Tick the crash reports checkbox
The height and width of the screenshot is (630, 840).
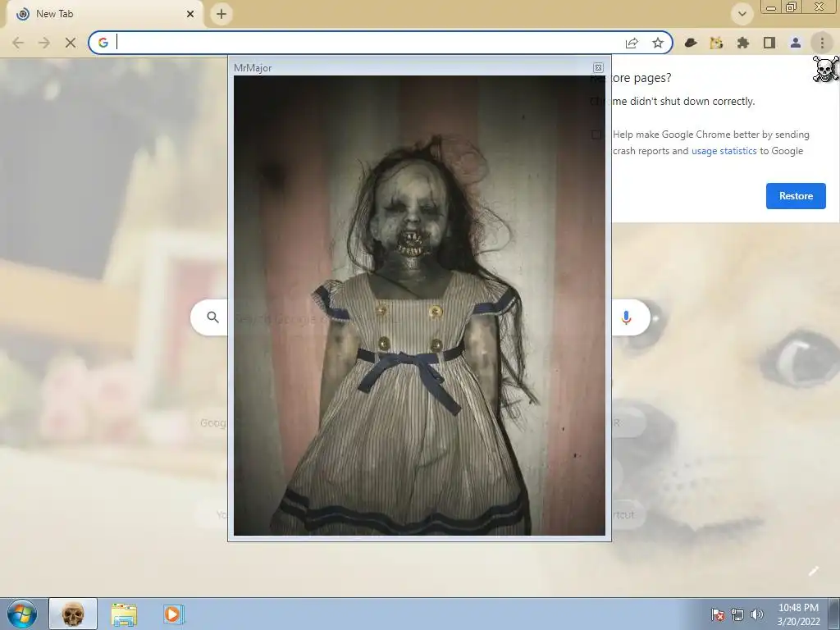[x=596, y=135]
